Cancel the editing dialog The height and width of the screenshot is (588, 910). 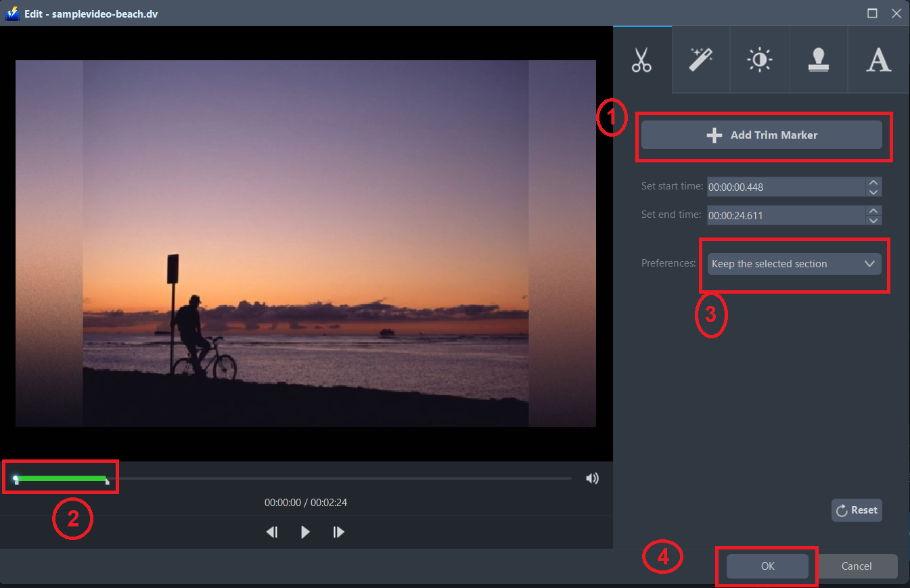(857, 566)
